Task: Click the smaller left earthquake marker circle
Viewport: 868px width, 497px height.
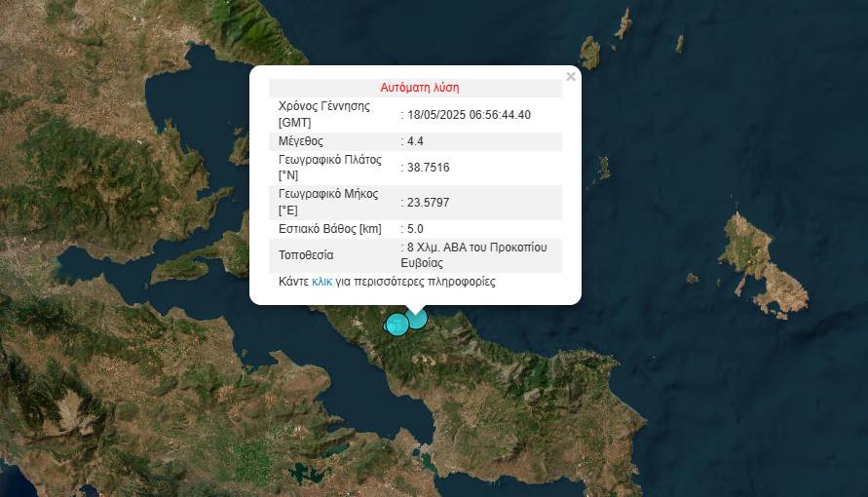Action: [x=396, y=325]
